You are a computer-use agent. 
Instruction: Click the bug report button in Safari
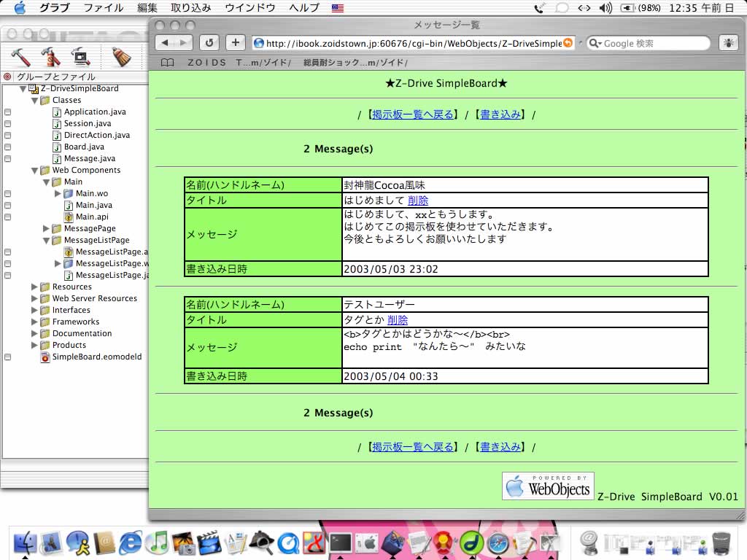click(x=728, y=43)
